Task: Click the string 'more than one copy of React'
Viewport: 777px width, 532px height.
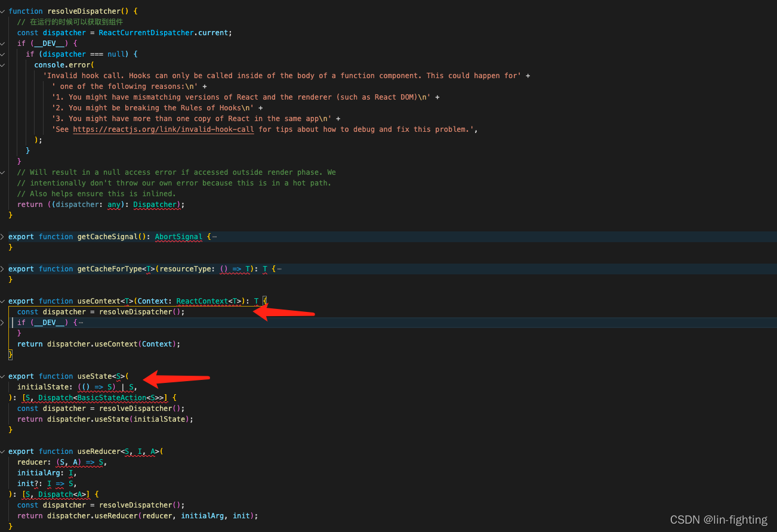Action: pos(192,119)
